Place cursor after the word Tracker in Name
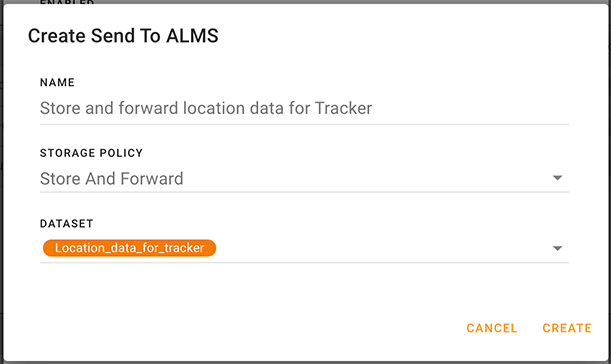 [373, 108]
